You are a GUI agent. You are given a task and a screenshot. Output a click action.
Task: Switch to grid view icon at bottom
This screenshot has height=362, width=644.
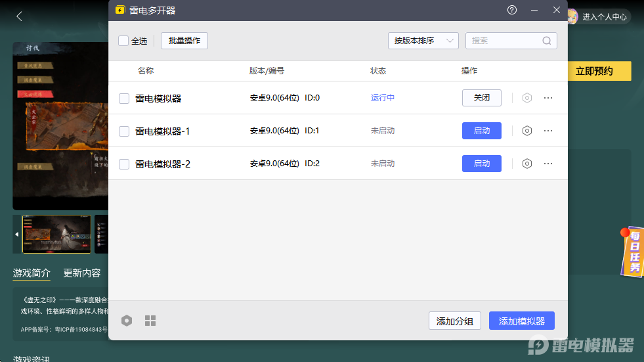click(150, 321)
